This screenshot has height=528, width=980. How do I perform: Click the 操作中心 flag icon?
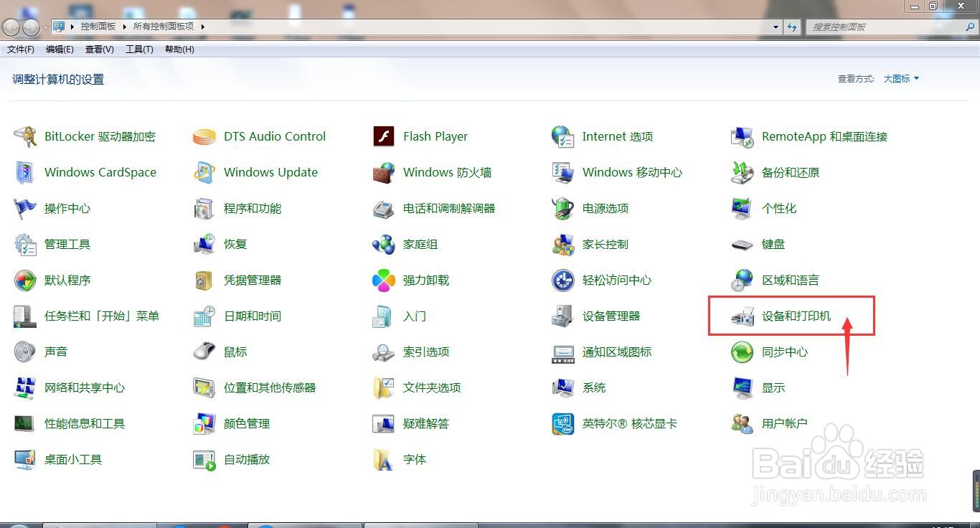[25, 208]
